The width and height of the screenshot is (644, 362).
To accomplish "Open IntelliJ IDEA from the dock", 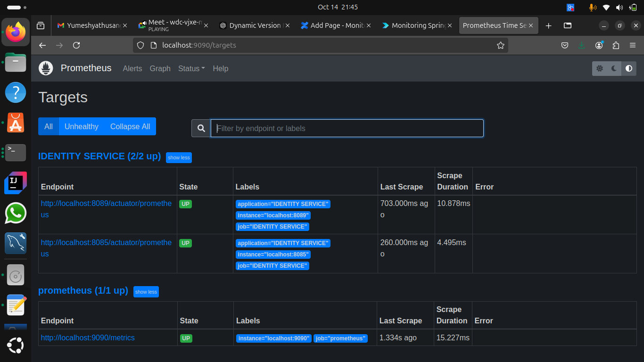I will tap(16, 183).
